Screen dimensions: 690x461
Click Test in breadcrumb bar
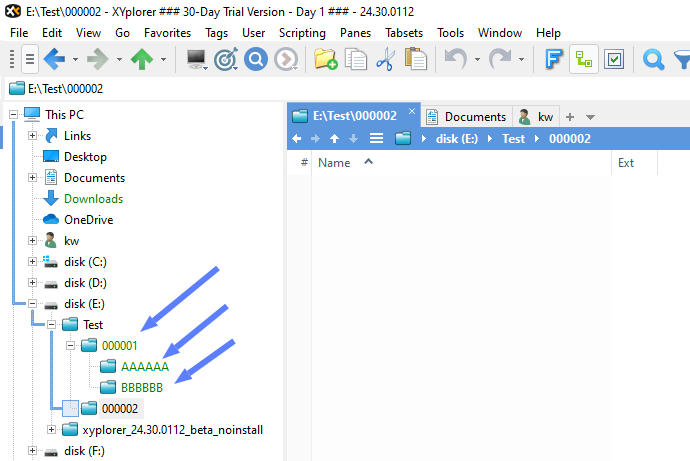(x=514, y=139)
